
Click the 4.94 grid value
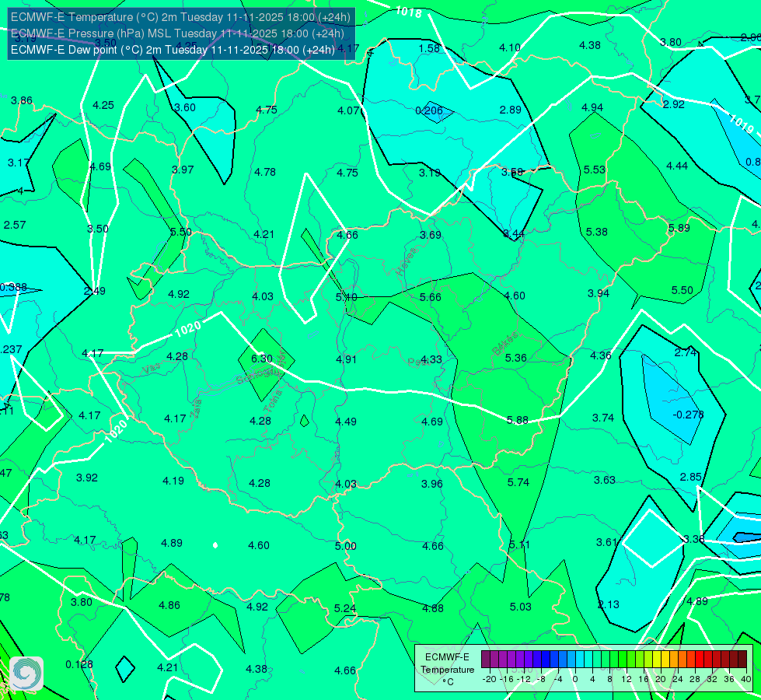click(592, 108)
